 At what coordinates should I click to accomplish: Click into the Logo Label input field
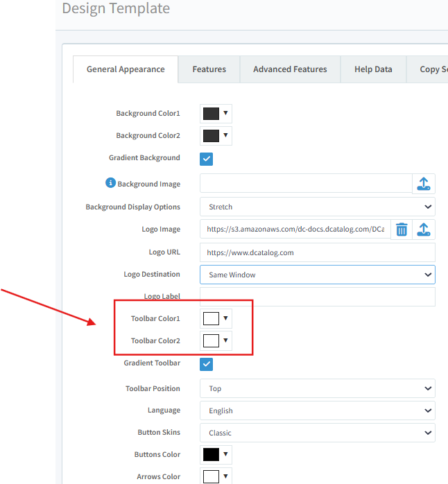coord(317,297)
